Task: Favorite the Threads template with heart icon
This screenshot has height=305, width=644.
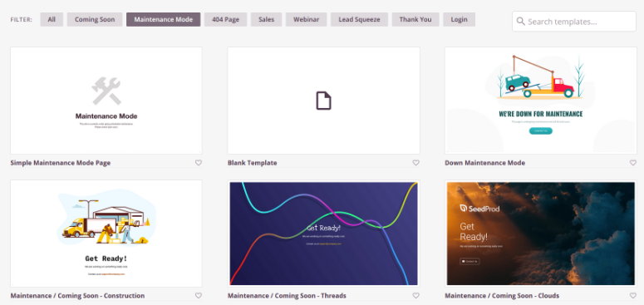Action: click(x=415, y=296)
